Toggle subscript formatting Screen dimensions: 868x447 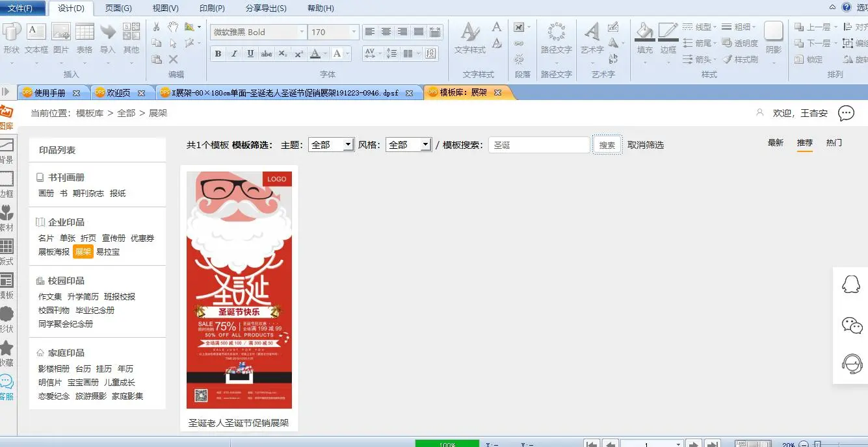(x=282, y=54)
